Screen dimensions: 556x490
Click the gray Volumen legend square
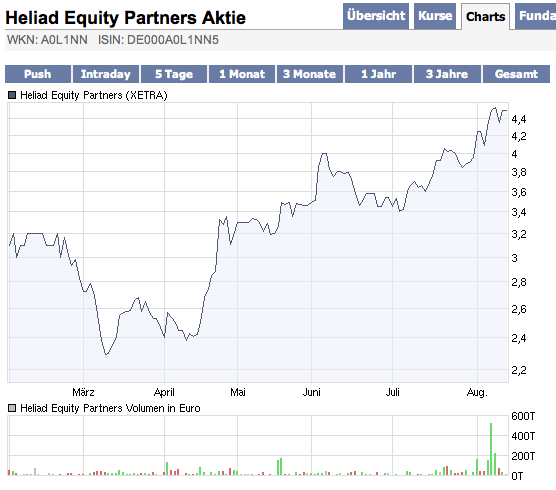coord(12,408)
